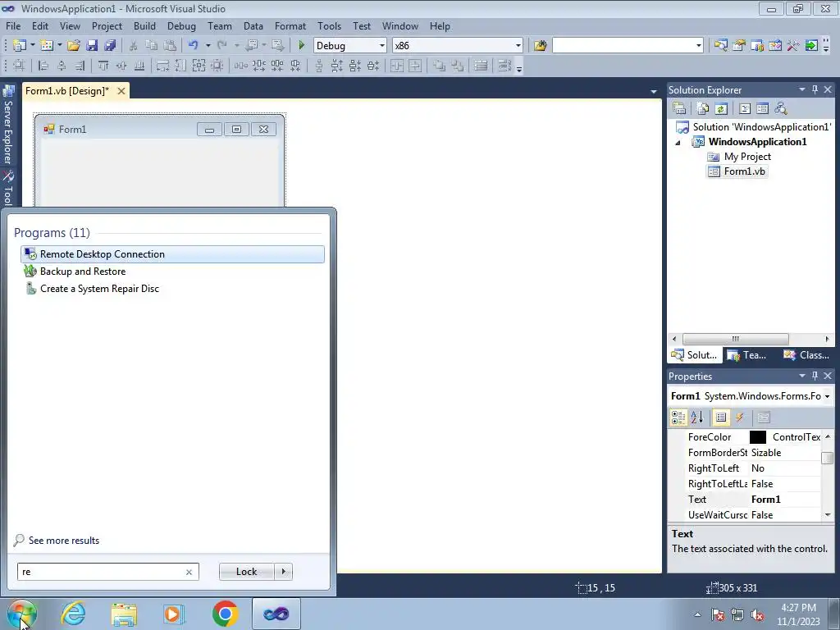Collapse the WindowsApplication1 project node
Screen dimensions: 840x630
tap(678, 143)
